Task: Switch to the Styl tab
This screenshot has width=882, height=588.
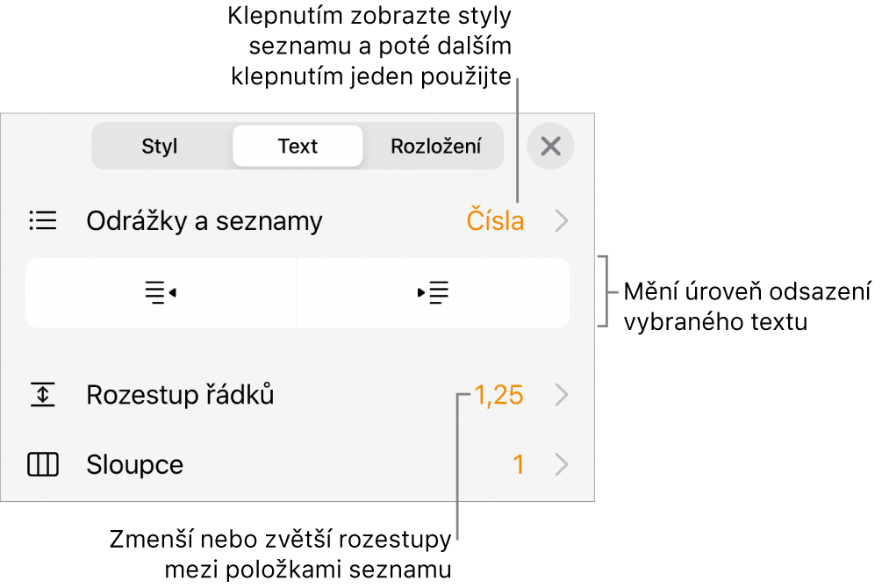Action: (160, 147)
